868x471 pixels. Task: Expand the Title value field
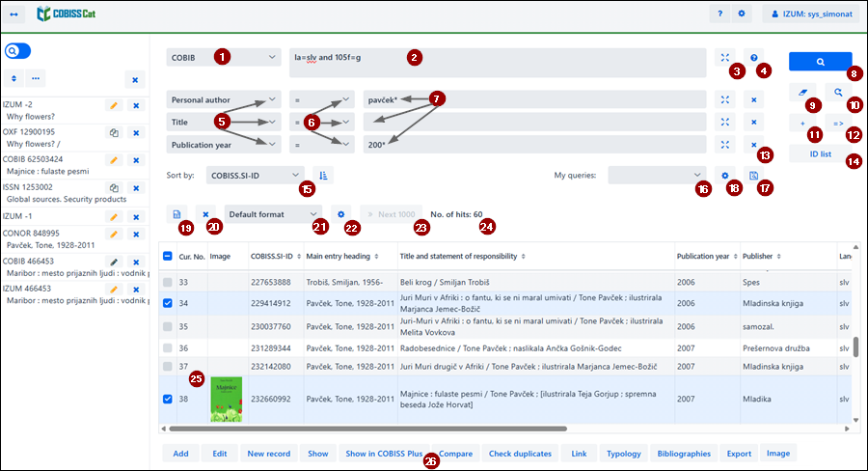(724, 122)
